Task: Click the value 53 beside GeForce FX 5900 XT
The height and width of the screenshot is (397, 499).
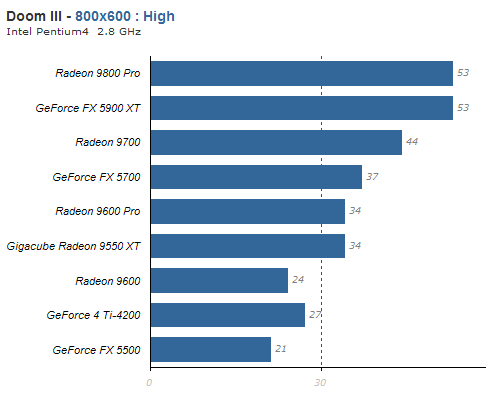Action: click(x=463, y=108)
